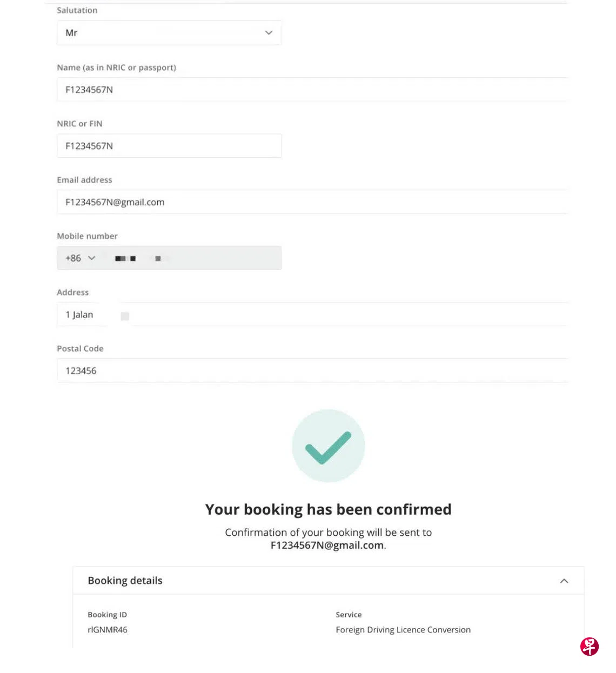Click the Name (as in NRIC or passport) input
Image resolution: width=616 pixels, height=673 pixels.
pos(312,90)
